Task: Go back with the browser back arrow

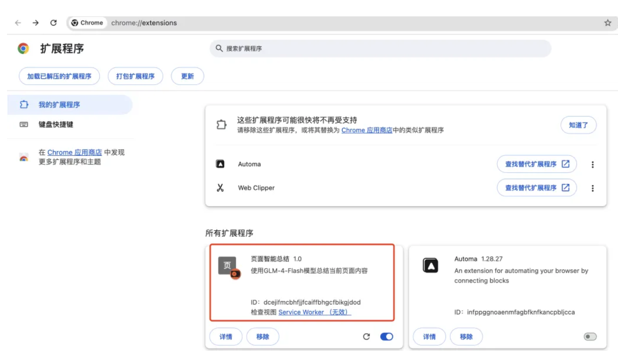Action: tap(18, 22)
